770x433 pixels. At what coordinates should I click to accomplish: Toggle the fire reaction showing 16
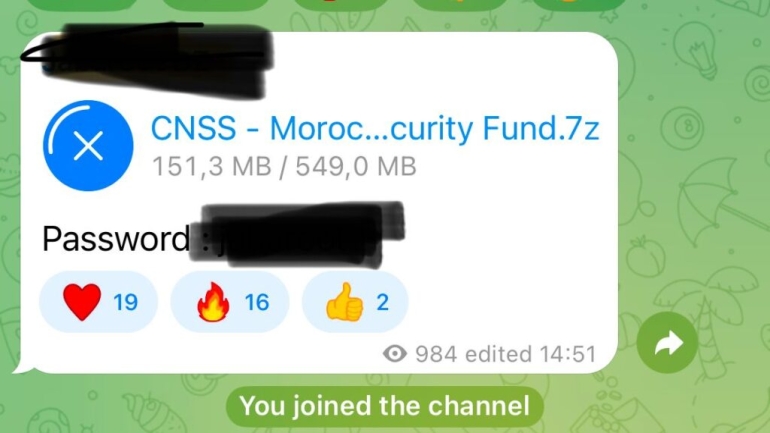tap(230, 302)
